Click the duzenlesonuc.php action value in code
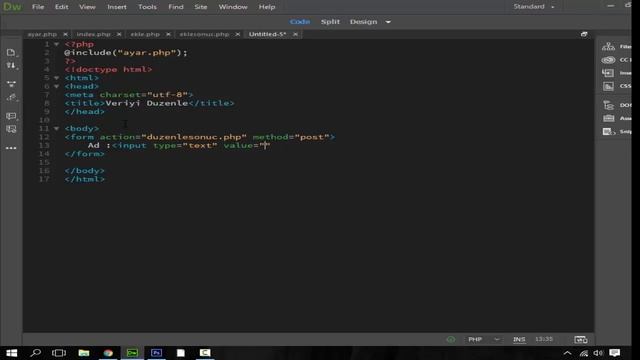This screenshot has height=360, width=640. [194, 137]
